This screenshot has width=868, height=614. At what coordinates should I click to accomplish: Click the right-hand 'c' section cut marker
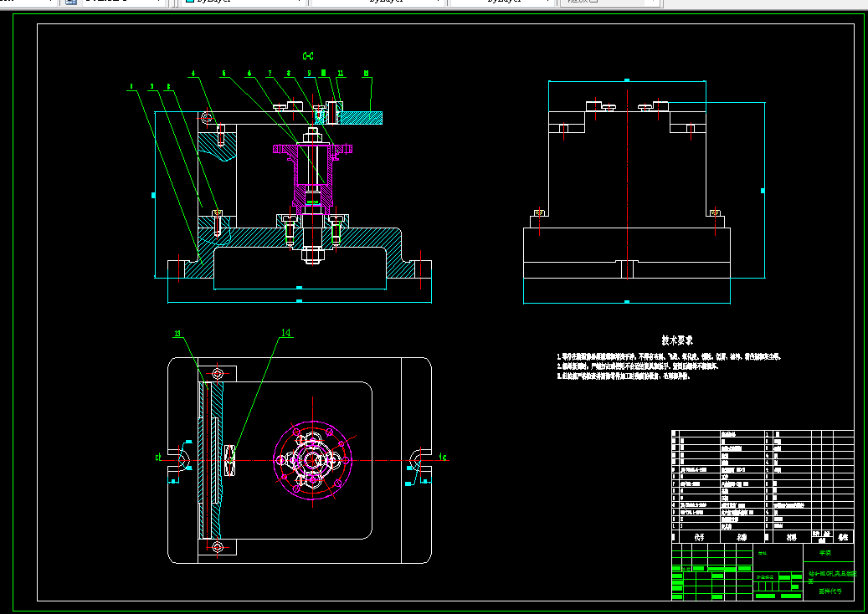click(x=442, y=457)
